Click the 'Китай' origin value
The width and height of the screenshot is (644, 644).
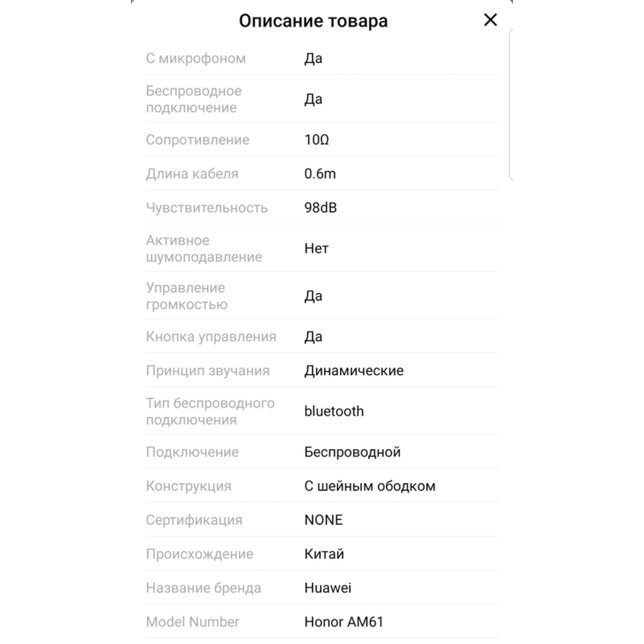point(324,554)
